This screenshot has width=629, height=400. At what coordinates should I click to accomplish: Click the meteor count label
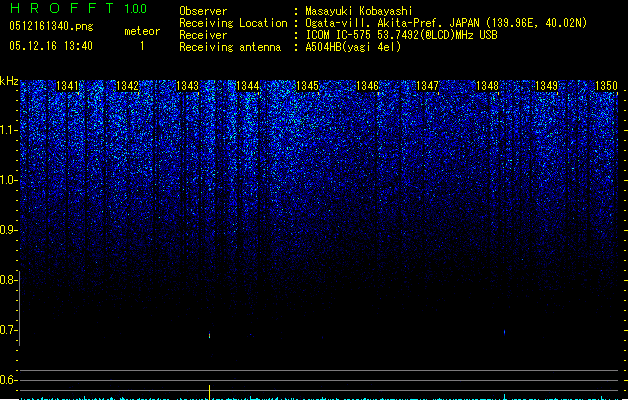[x=142, y=31]
